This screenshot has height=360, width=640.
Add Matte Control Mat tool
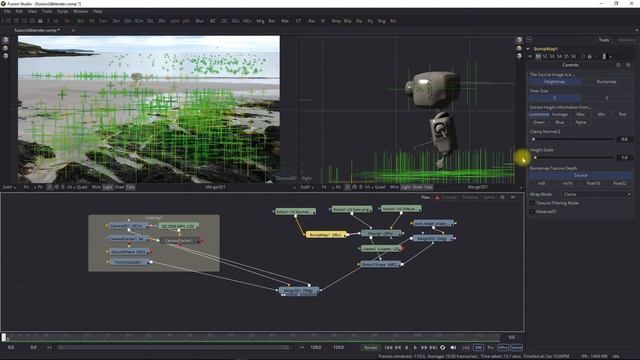[x=284, y=21]
